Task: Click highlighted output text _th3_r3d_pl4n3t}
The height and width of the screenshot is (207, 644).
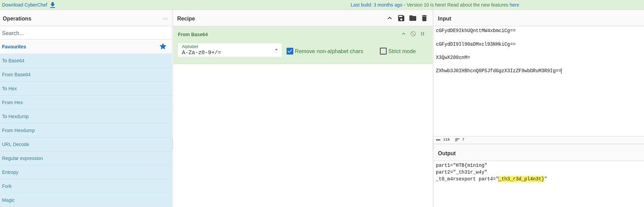Action: 521,179
